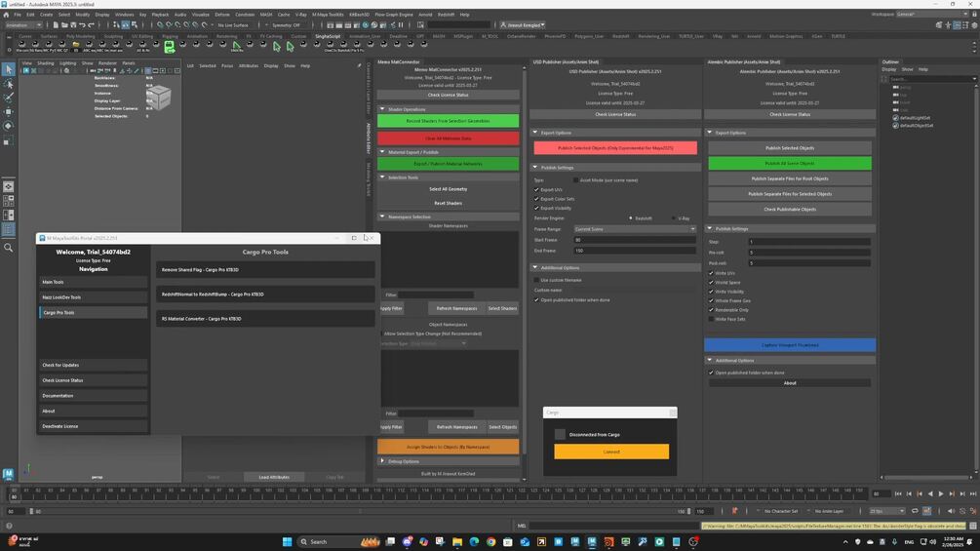Select the arrow Select tool

click(8, 69)
